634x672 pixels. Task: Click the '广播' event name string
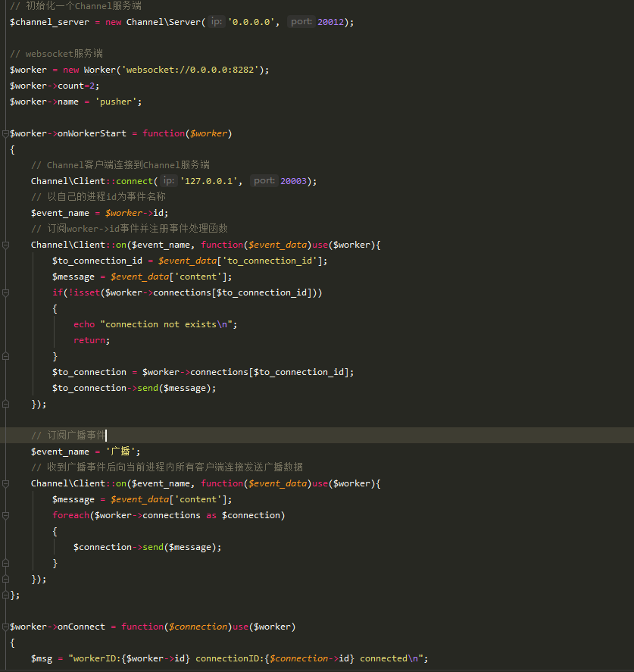(x=120, y=452)
